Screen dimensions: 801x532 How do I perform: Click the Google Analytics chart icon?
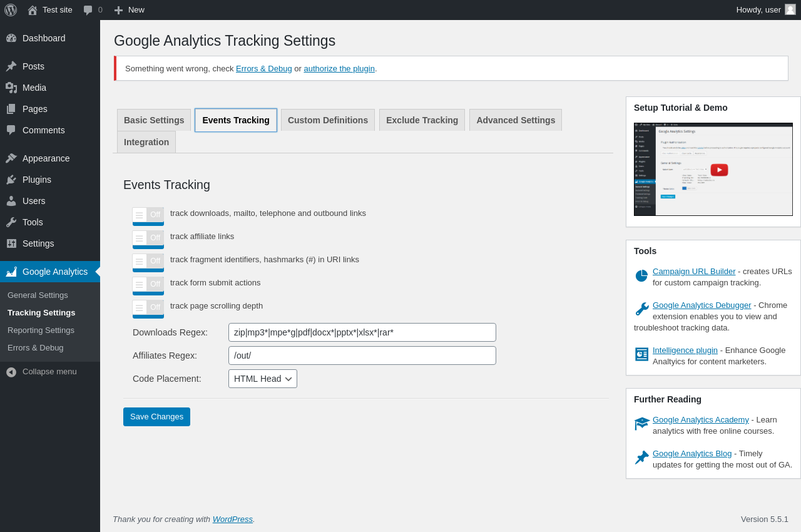[x=11, y=272]
